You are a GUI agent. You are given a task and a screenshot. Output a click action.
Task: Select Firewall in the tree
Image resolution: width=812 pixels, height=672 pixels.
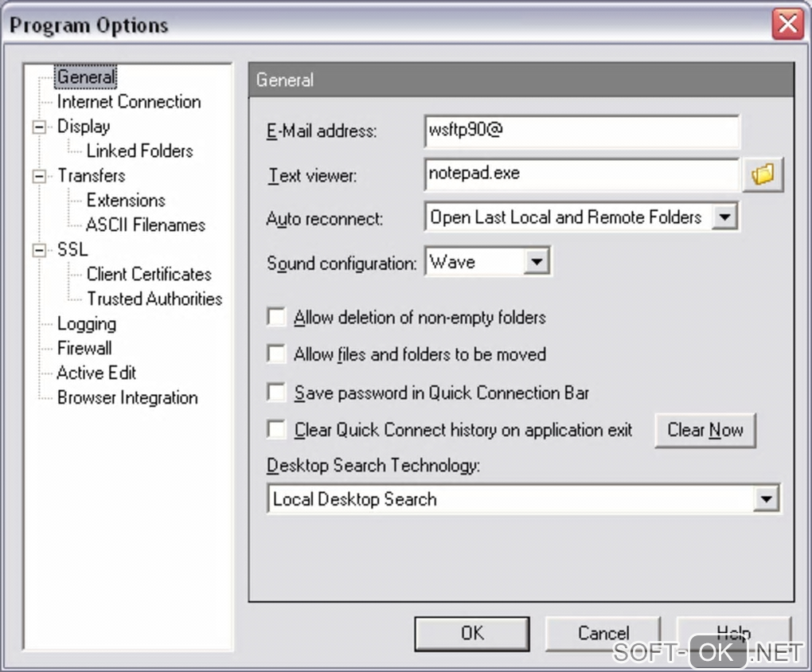point(84,348)
